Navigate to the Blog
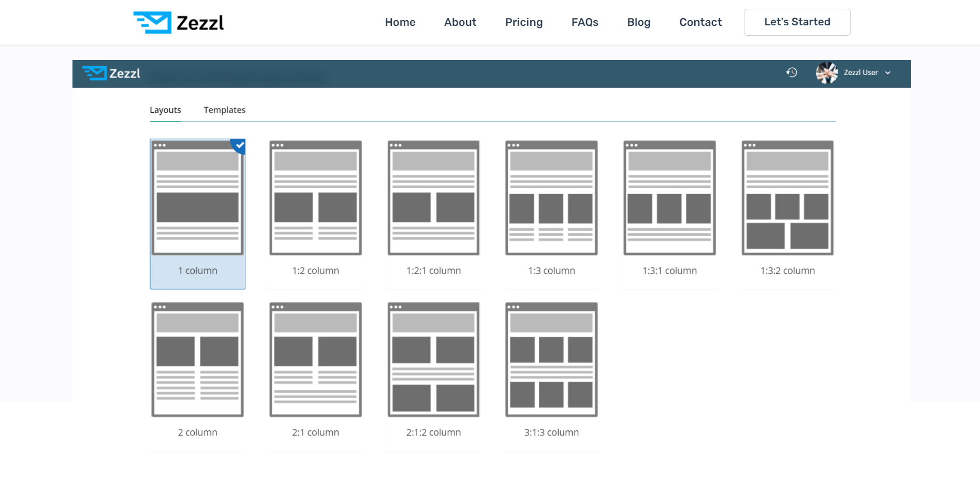Viewport: 980px width, 479px height. coord(639,22)
